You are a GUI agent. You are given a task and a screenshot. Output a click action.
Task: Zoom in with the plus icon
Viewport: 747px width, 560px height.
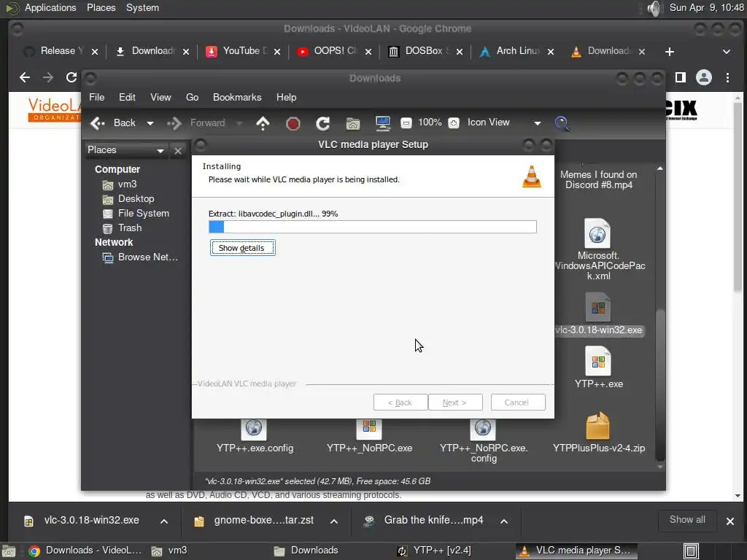point(454,122)
